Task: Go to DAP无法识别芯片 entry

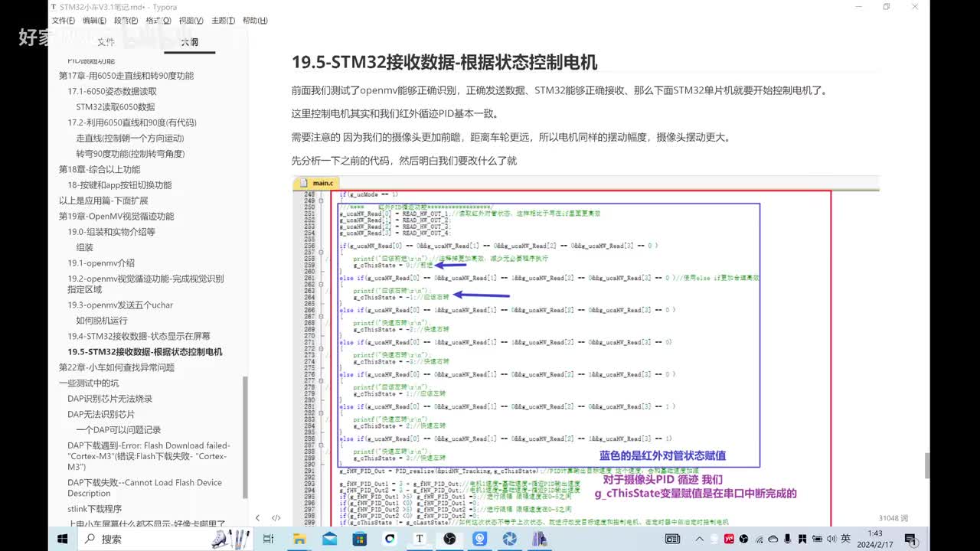Action: tap(101, 414)
